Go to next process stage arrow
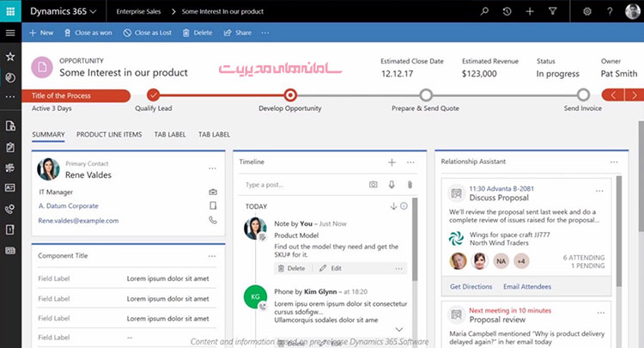Image resolution: width=644 pixels, height=348 pixels. 635,95
